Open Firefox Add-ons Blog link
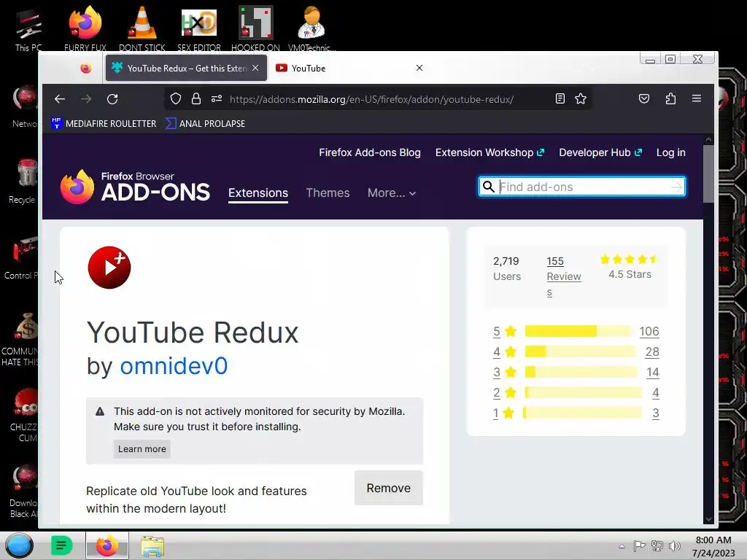The width and height of the screenshot is (747, 560). point(370,152)
